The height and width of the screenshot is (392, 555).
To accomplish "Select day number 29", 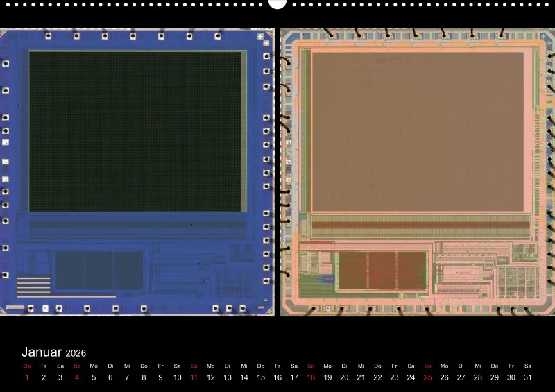I will (x=495, y=377).
